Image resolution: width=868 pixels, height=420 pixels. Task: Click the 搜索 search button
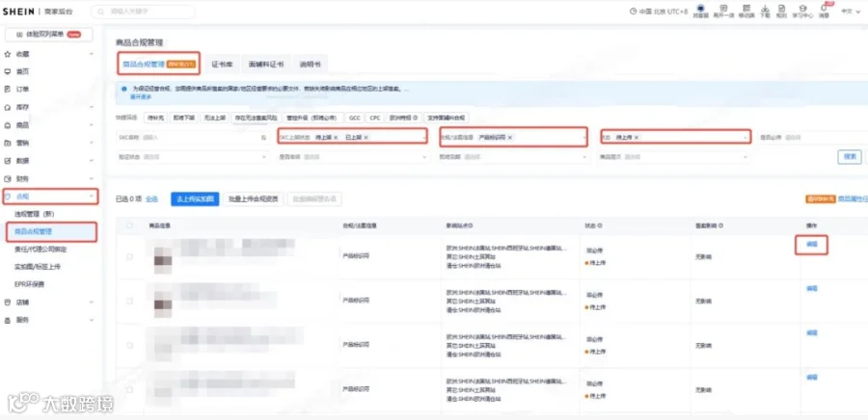849,157
